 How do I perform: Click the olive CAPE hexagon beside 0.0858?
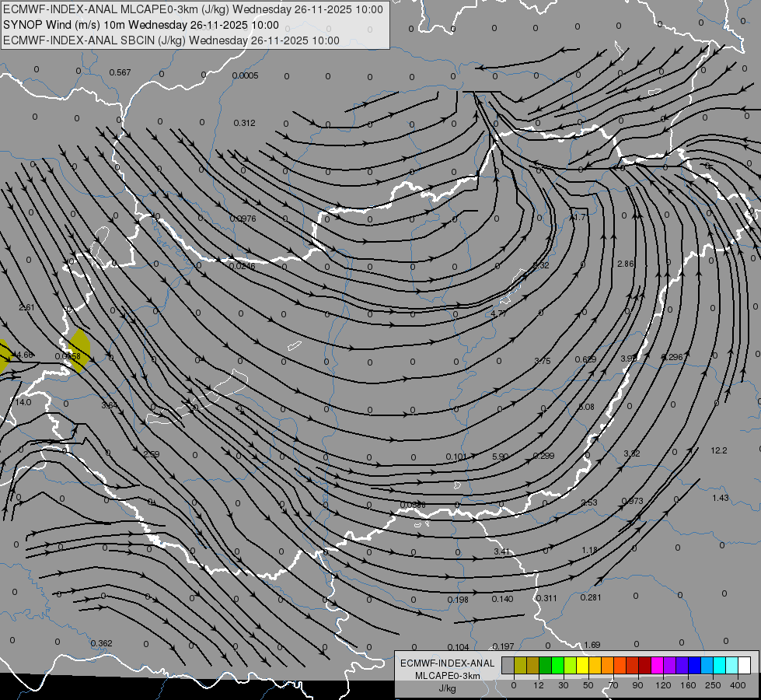tap(79, 351)
